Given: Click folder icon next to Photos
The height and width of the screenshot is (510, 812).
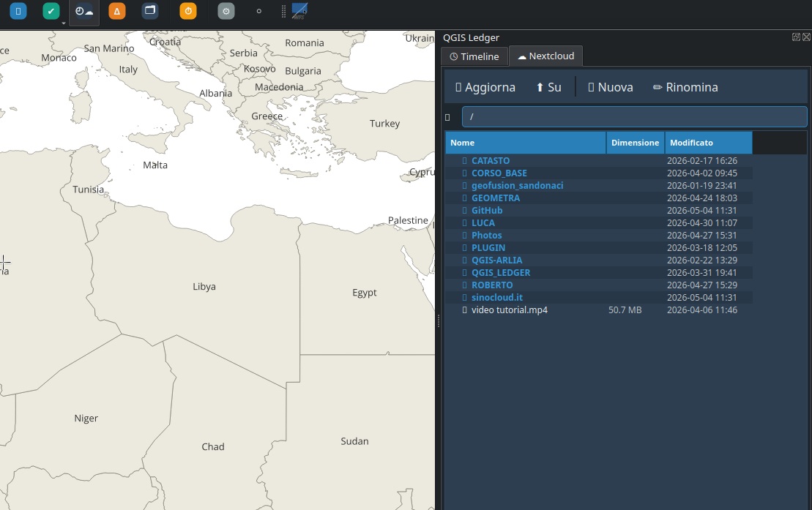Looking at the screenshot, I should [464, 235].
